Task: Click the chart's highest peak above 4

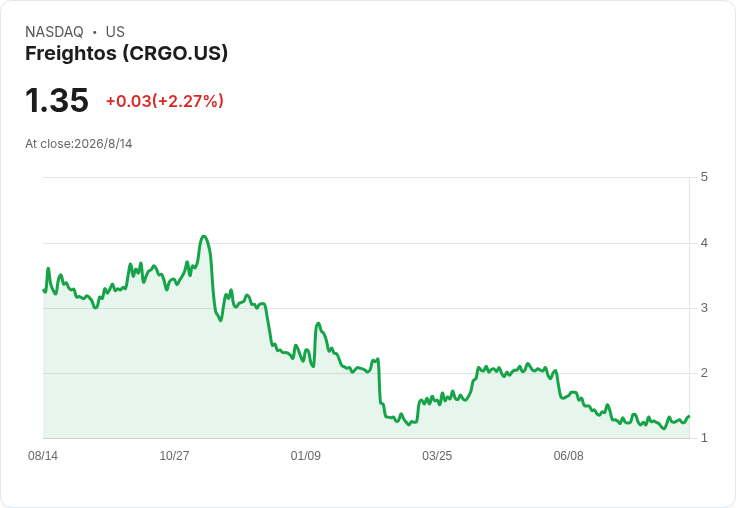Action: pos(203,236)
